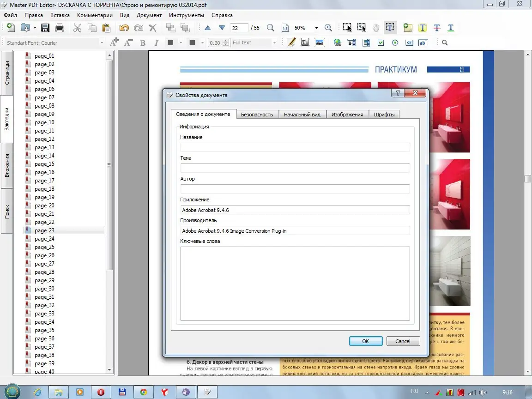Undo the last action
This screenshot has width=532, height=399.
124,28
